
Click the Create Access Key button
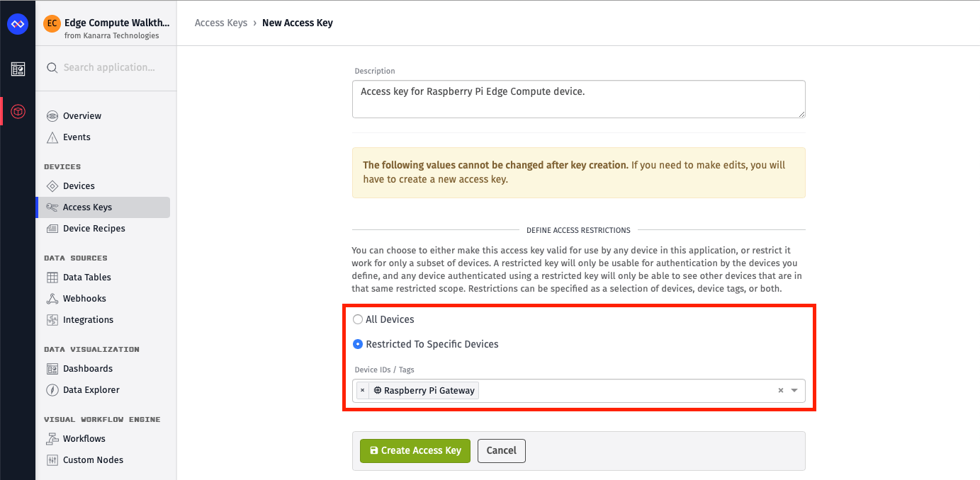415,451
